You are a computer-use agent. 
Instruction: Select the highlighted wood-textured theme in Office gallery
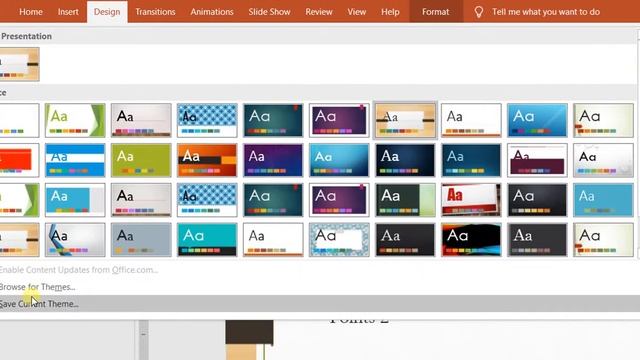[x=405, y=120]
